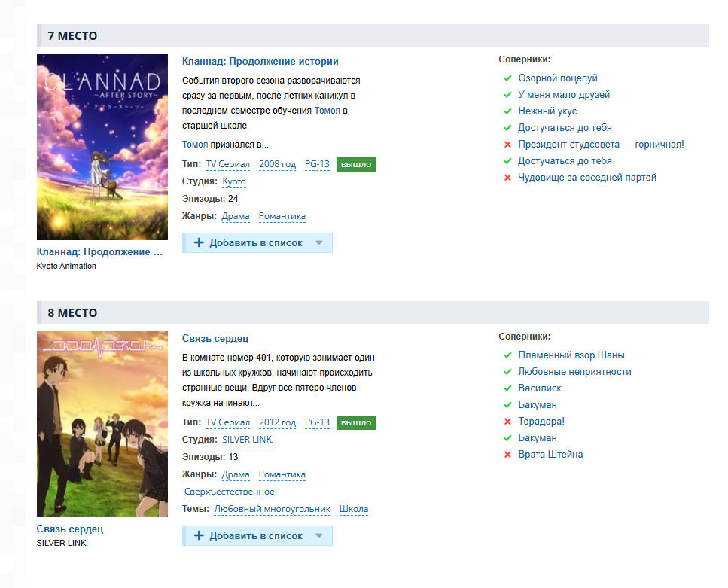Image resolution: width=728 pixels, height=588 pixels.
Task: Click green checkmark beside Пламенный взор Шаны
Action: pyautogui.click(x=507, y=355)
